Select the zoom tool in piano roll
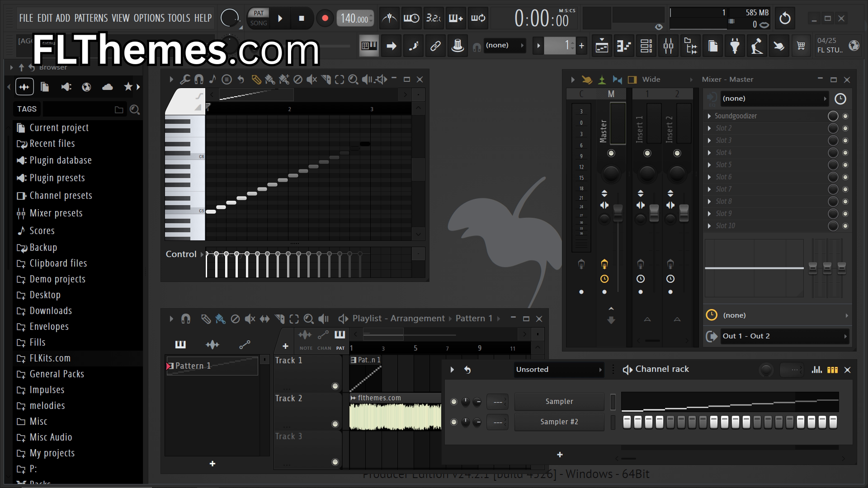This screenshot has height=488, width=868. [353, 80]
